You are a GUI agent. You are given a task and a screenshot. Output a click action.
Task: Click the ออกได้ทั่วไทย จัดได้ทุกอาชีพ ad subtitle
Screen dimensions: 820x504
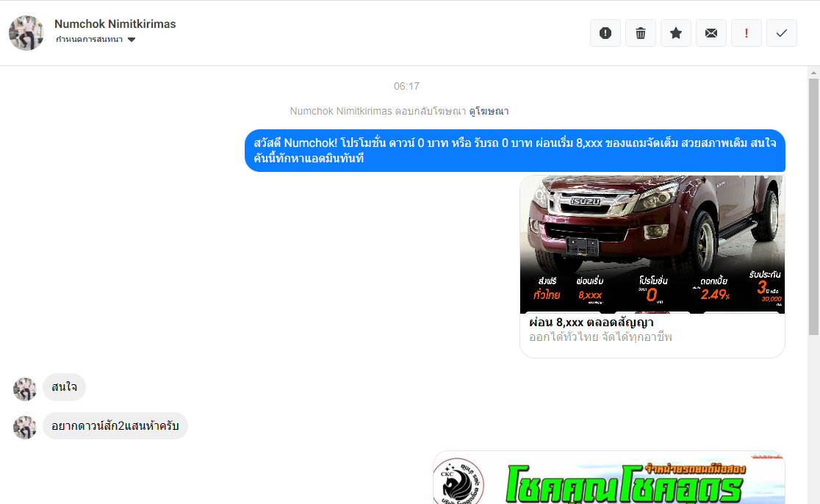pyautogui.click(x=600, y=337)
